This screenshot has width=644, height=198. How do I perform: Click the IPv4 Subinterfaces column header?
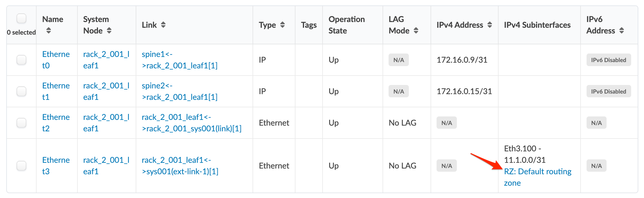coord(537,25)
